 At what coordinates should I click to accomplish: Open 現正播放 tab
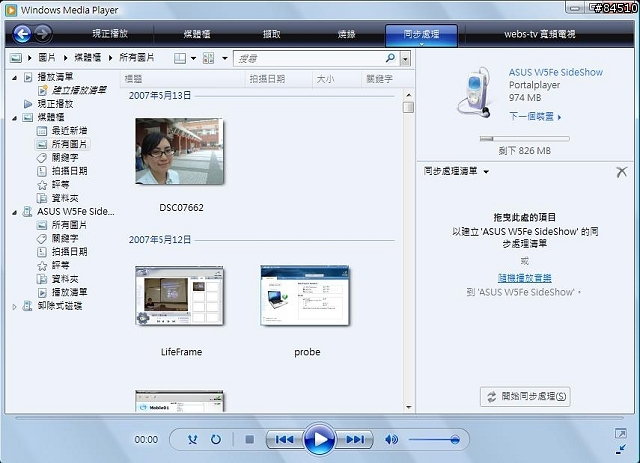[x=110, y=34]
